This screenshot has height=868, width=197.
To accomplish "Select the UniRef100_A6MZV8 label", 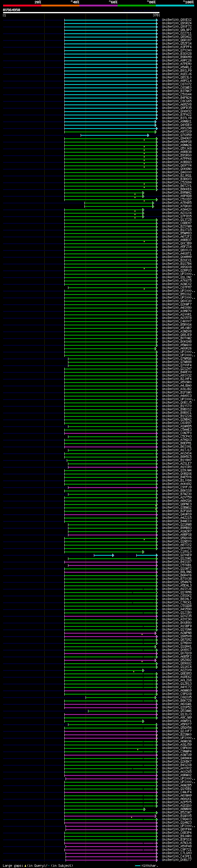I will [177, 104].
